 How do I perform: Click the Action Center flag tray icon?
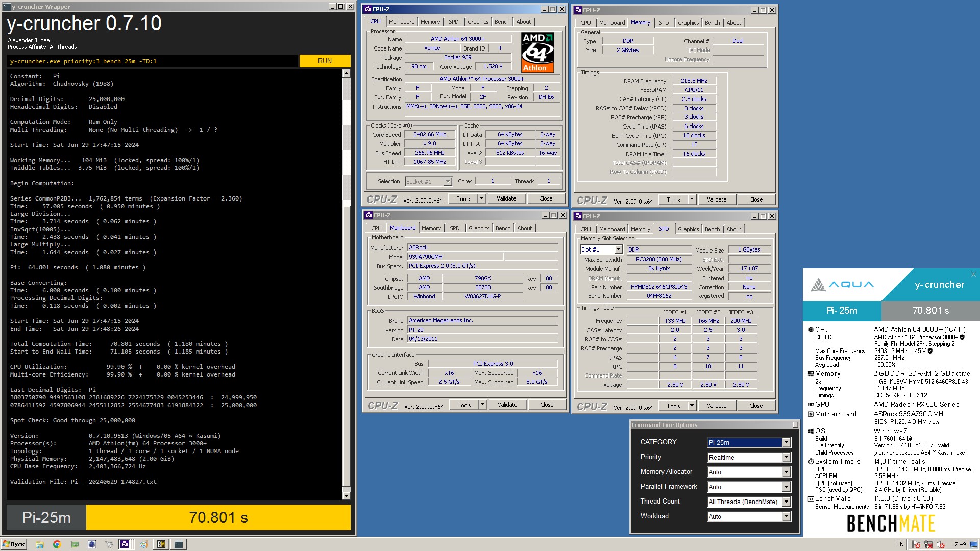[x=916, y=544]
